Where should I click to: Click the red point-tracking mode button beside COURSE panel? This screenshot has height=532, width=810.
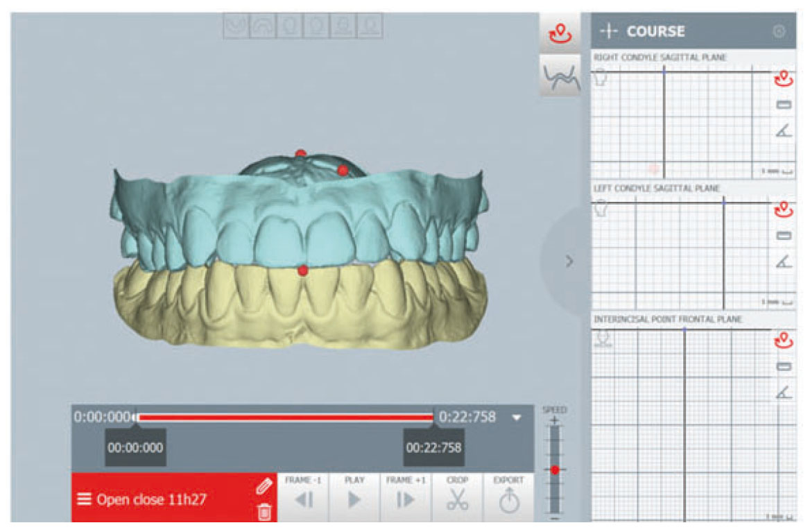[560, 33]
